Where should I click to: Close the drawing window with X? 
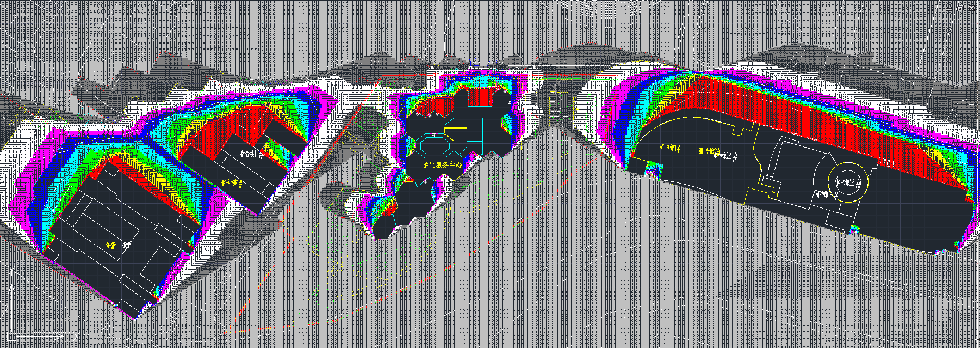point(971,8)
